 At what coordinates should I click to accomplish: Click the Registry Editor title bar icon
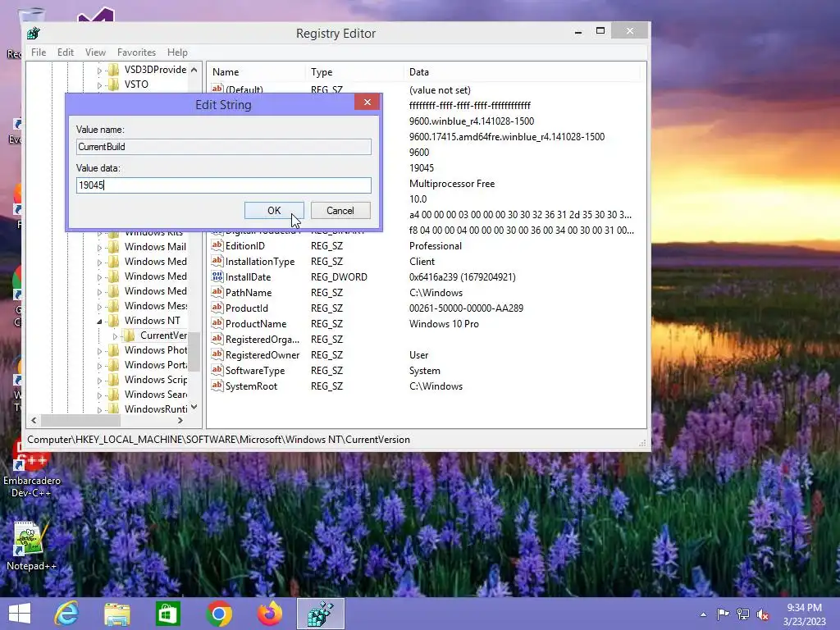[34, 33]
